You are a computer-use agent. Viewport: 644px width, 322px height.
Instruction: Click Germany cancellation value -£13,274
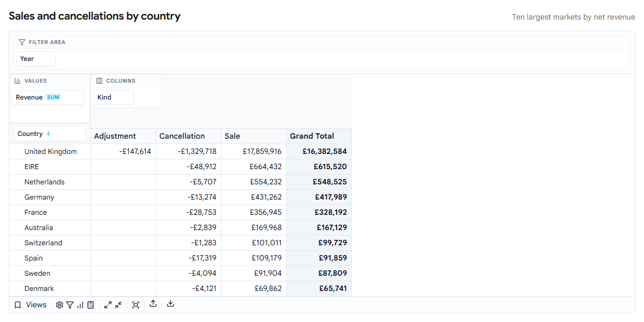(189, 197)
